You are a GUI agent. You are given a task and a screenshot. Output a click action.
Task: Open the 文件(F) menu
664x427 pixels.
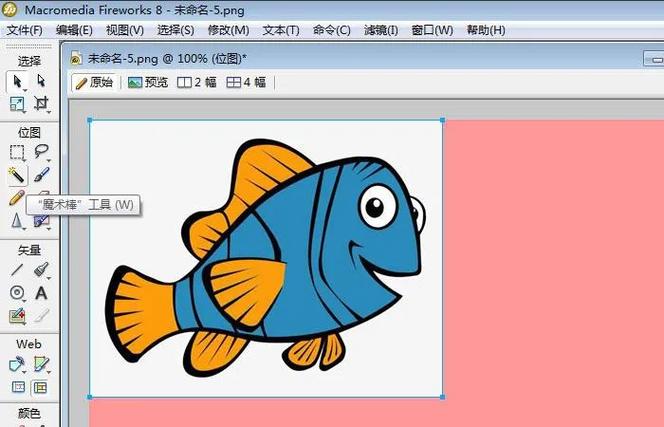23,30
